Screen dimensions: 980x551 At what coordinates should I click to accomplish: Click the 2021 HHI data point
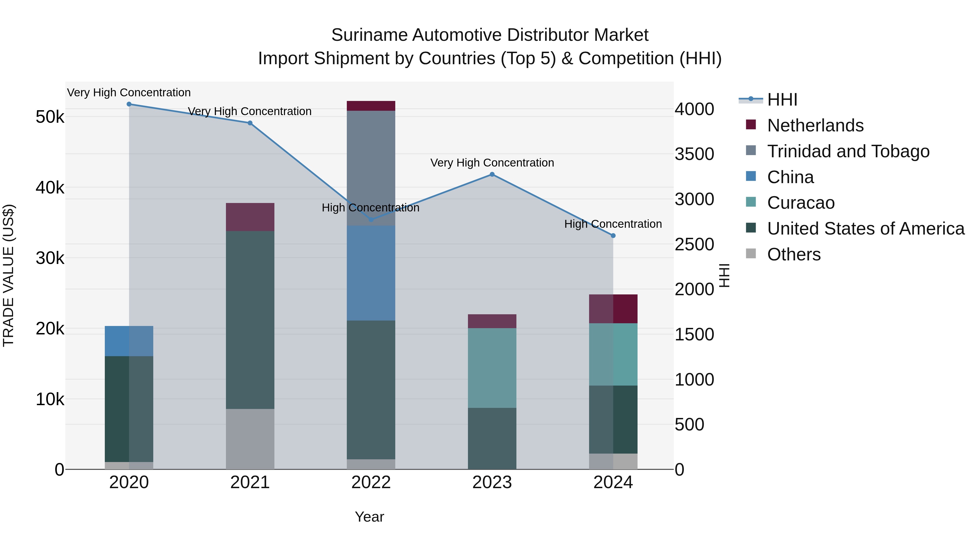pos(250,123)
